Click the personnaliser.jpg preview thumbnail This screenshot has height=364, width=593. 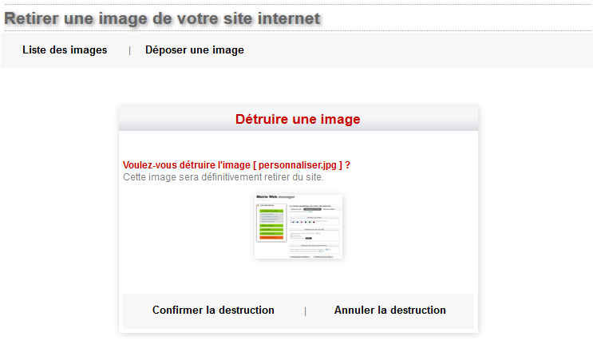298,227
